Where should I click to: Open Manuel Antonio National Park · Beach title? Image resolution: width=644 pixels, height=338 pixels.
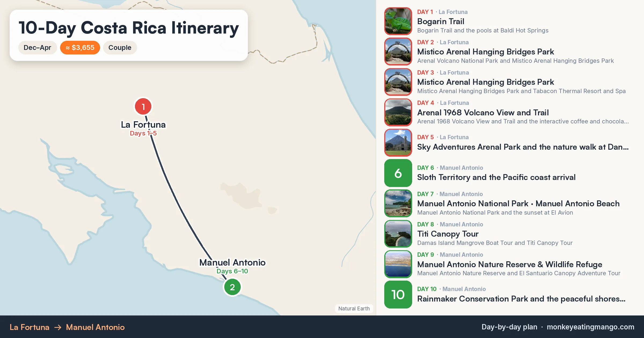518,203
